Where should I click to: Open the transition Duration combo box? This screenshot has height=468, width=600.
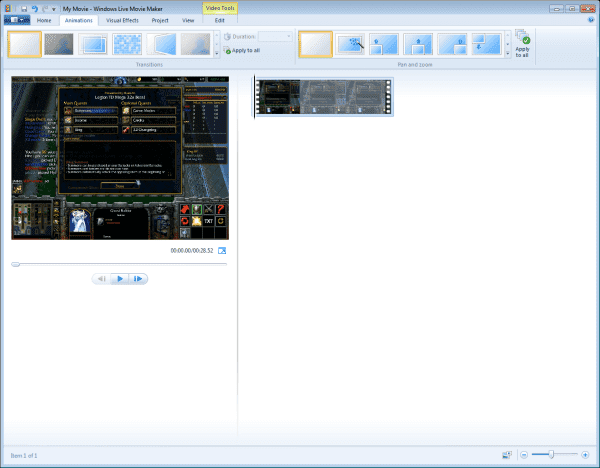(x=276, y=36)
